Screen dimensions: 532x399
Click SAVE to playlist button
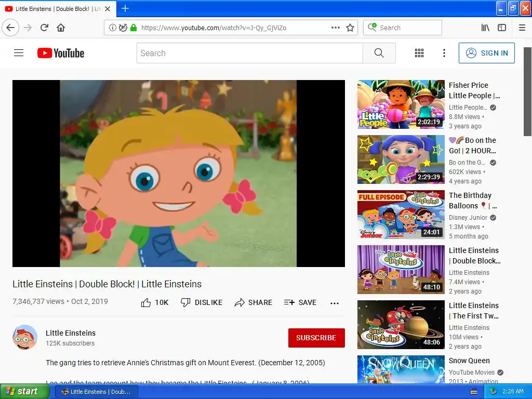[300, 302]
